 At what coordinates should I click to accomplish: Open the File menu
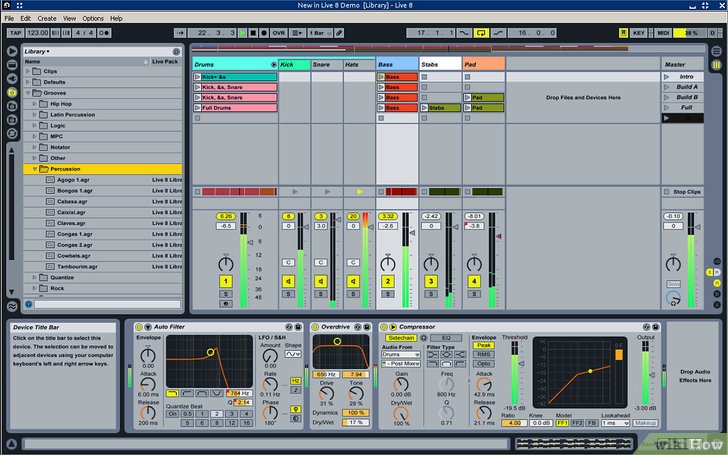(9, 19)
